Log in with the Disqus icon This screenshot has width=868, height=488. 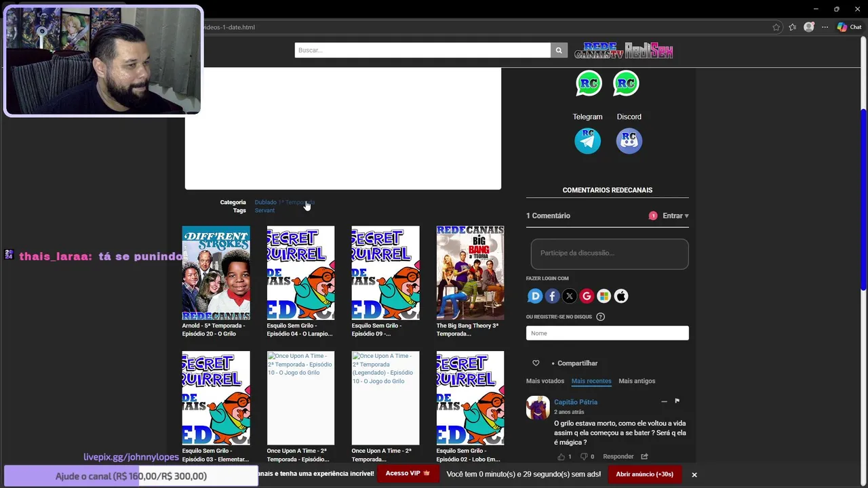pyautogui.click(x=535, y=296)
